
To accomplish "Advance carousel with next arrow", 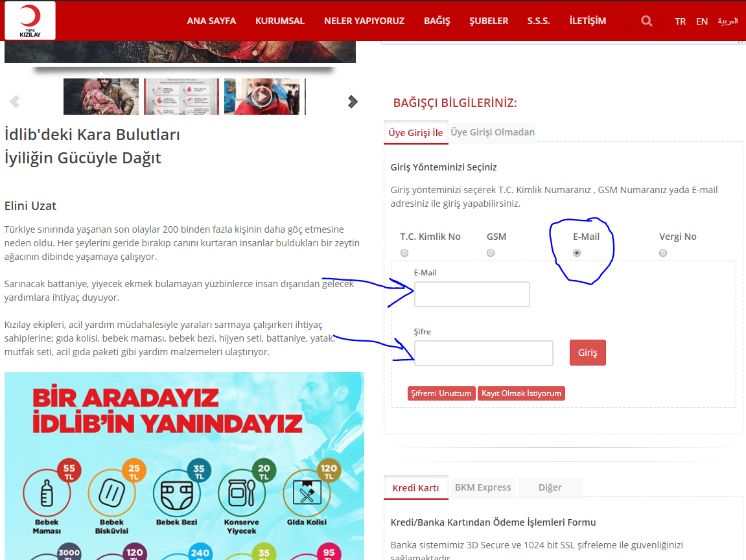I will tap(352, 101).
